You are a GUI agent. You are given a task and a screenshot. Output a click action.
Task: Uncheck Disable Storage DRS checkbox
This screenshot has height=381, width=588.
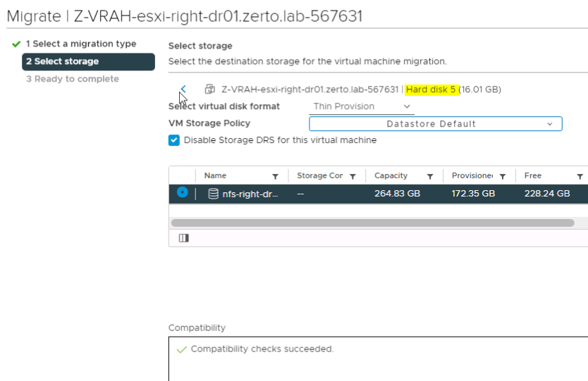[174, 140]
